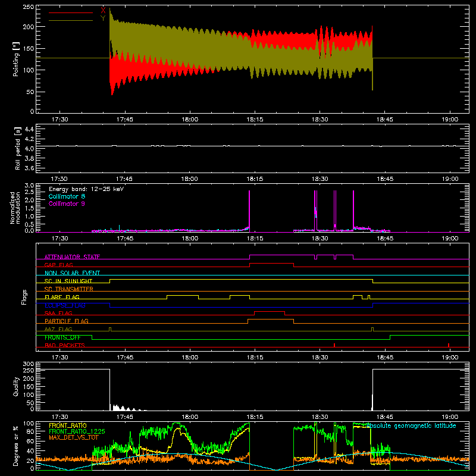Viewport: 476px width, 476px height.
Task: Select the SC_TRANSMITTER flag label
Action: pyautogui.click(x=69, y=289)
